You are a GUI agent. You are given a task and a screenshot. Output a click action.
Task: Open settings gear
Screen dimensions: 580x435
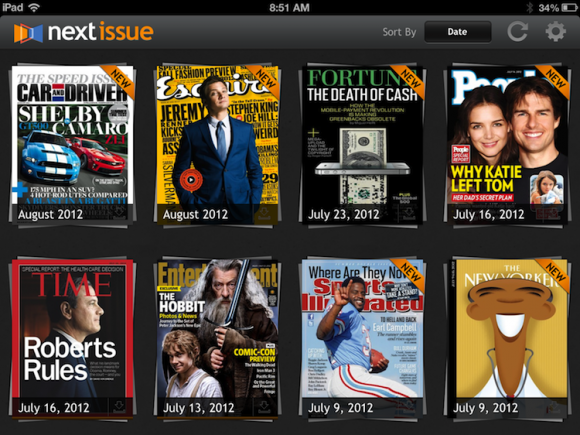[x=556, y=32]
